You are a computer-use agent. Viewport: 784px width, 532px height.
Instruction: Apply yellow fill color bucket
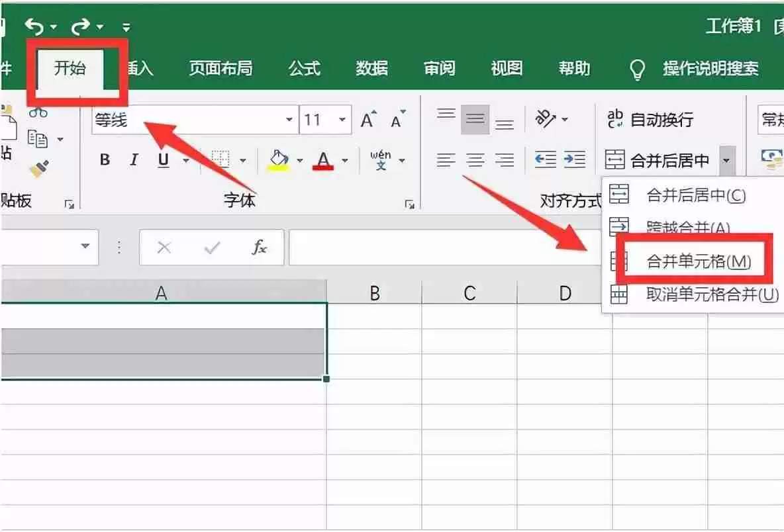(x=279, y=160)
